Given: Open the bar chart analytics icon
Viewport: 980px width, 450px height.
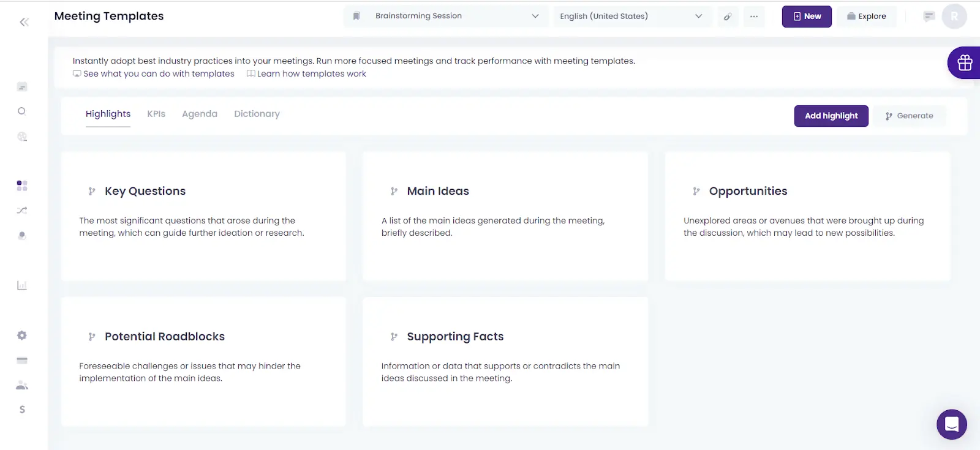Looking at the screenshot, I should coord(22,285).
